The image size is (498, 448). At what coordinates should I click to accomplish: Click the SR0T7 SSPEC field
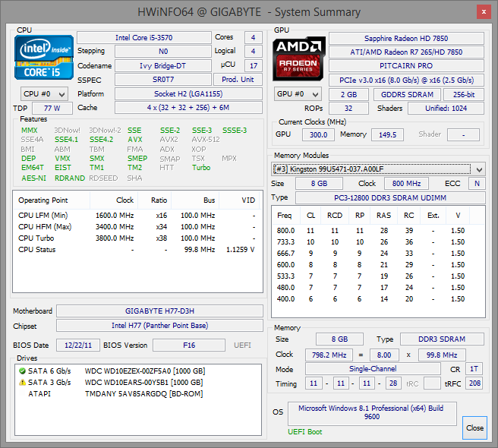pyautogui.click(x=163, y=80)
